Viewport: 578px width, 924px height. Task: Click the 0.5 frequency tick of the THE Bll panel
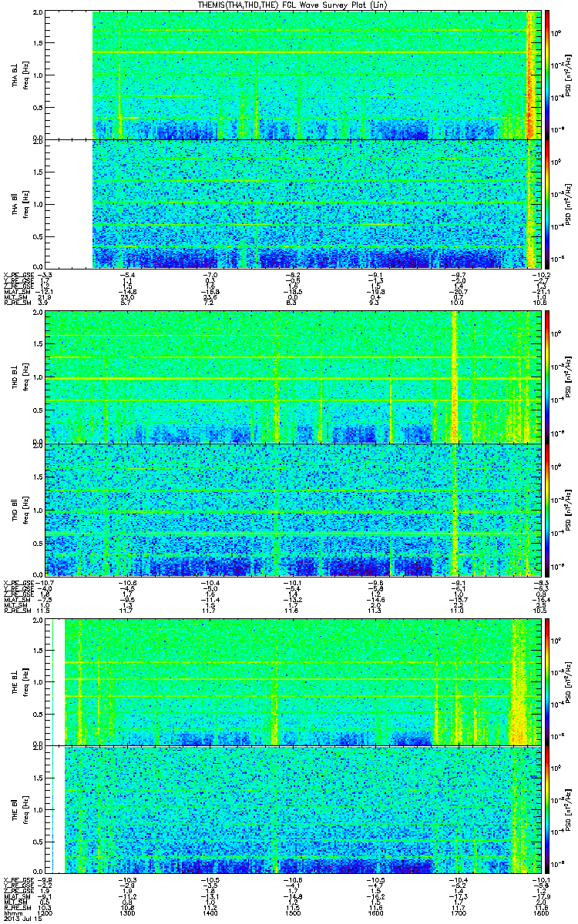point(38,843)
